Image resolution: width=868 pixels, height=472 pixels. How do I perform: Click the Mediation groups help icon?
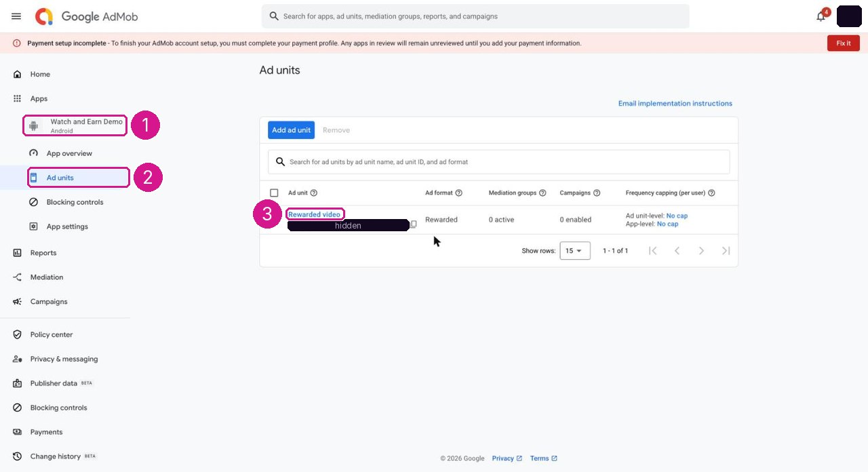(542, 193)
